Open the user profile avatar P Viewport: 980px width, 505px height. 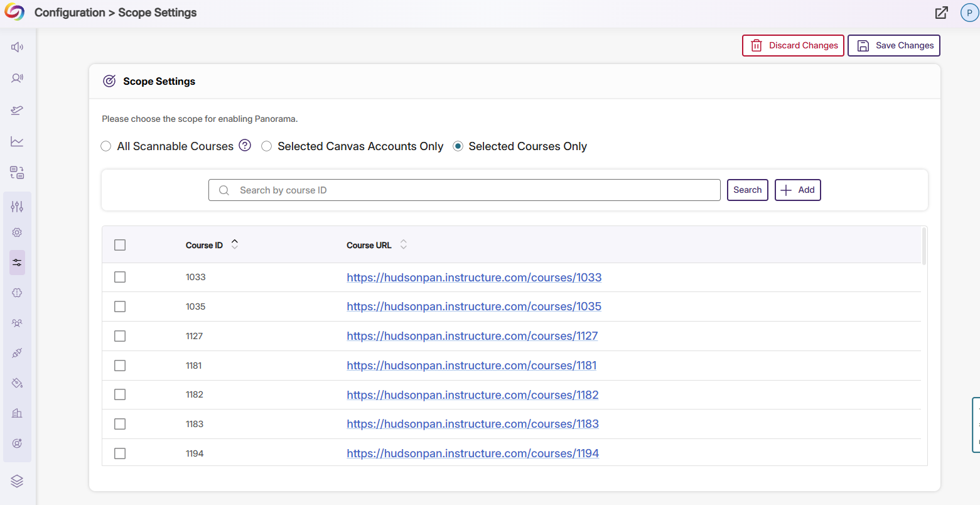pyautogui.click(x=969, y=13)
